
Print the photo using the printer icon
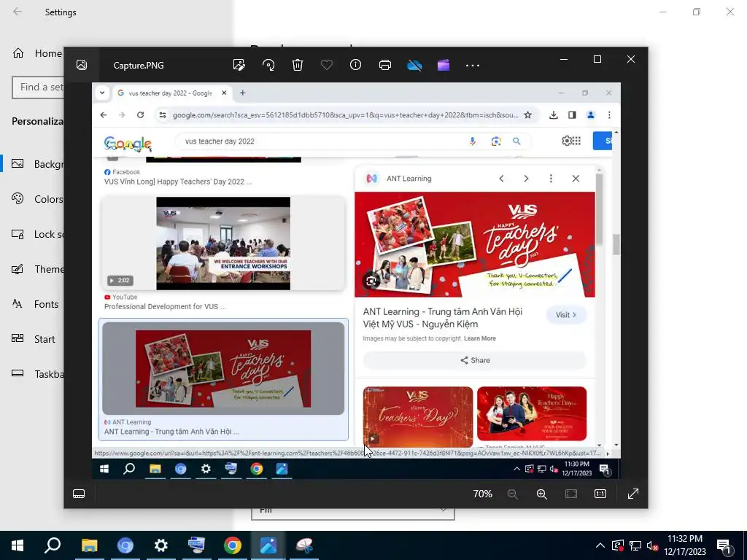pyautogui.click(x=385, y=65)
